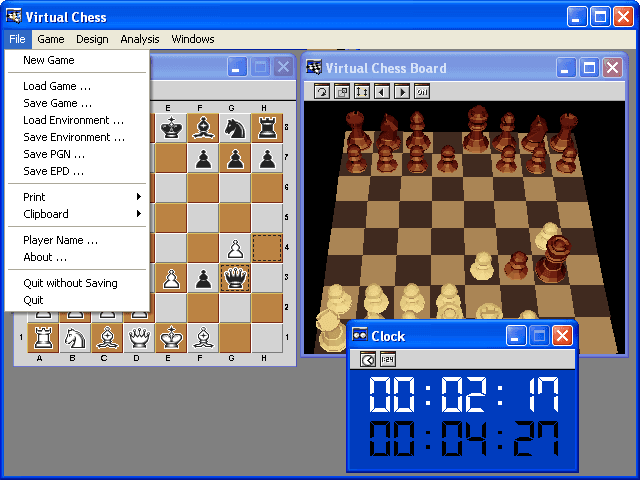This screenshot has width=640, height=480.
Task: Open the Game menu
Action: pos(51,39)
